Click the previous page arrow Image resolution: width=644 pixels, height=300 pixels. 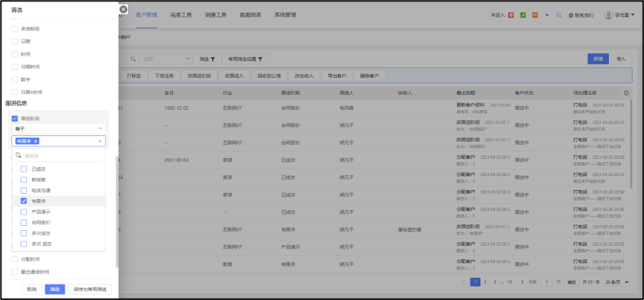(x=464, y=282)
